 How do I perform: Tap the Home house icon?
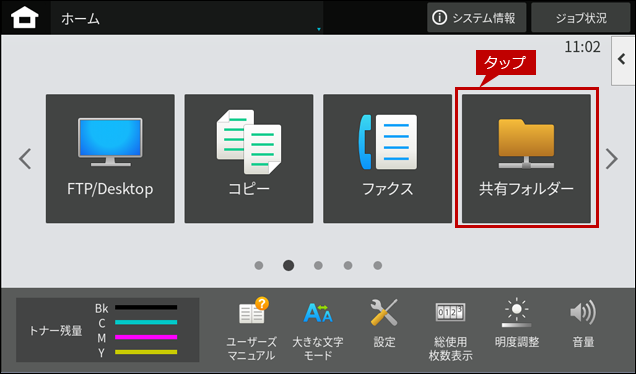pos(25,18)
